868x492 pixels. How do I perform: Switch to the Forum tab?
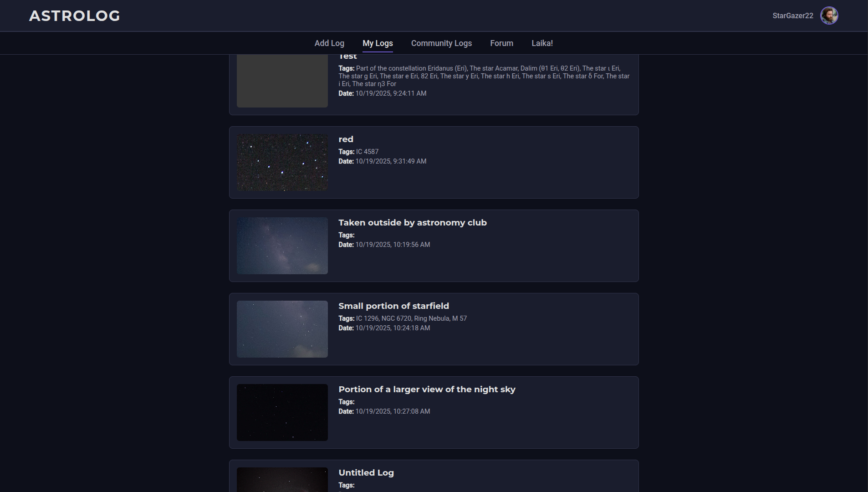[x=501, y=43]
